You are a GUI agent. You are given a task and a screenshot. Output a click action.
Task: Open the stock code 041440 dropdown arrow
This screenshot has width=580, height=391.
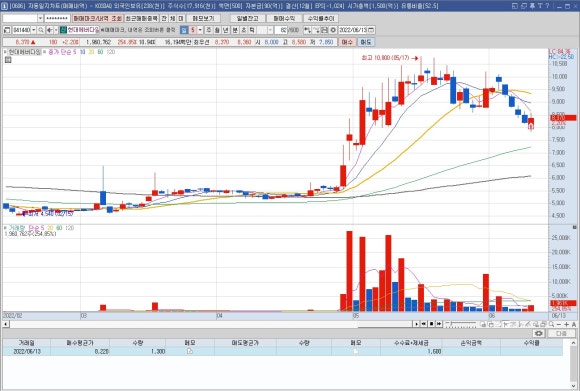pos(34,30)
